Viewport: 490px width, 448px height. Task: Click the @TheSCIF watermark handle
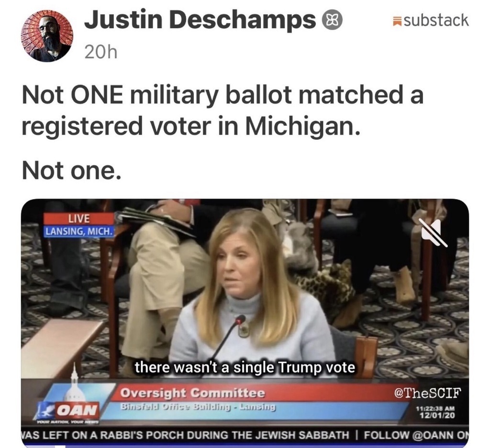click(427, 393)
